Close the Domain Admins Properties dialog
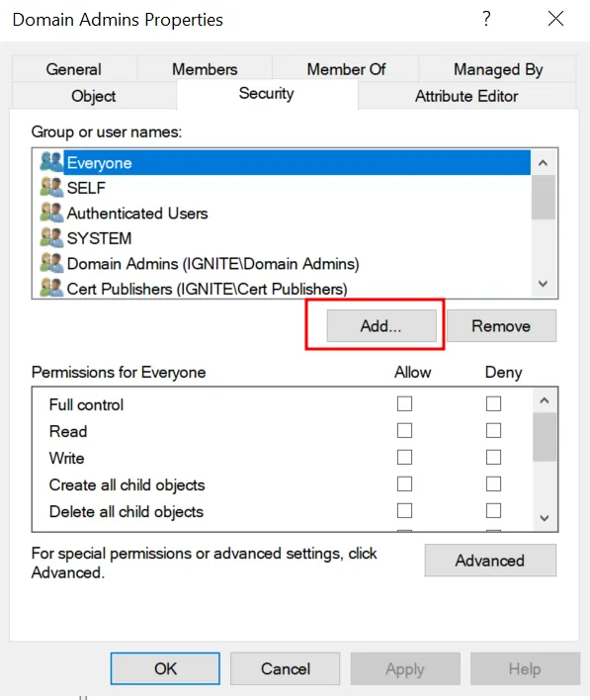This screenshot has height=700, width=590. coord(555,19)
